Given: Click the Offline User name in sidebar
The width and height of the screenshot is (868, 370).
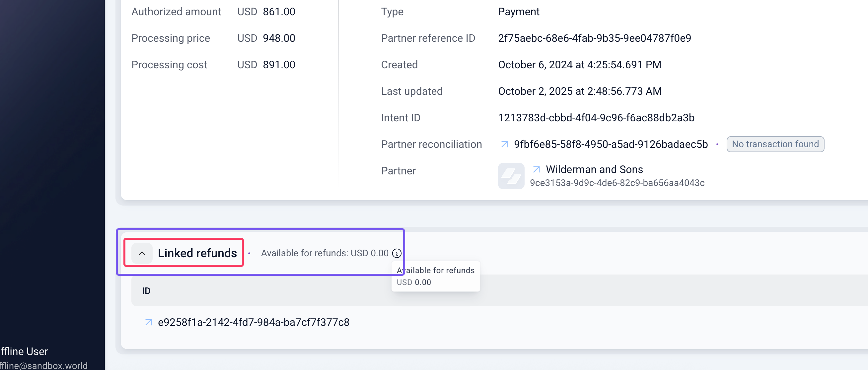Looking at the screenshot, I should [x=24, y=351].
